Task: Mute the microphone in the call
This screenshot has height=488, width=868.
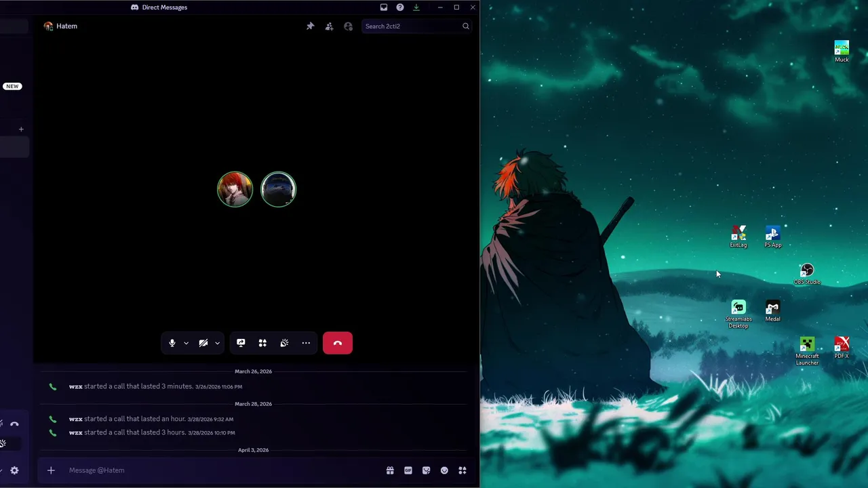Action: coord(172,343)
